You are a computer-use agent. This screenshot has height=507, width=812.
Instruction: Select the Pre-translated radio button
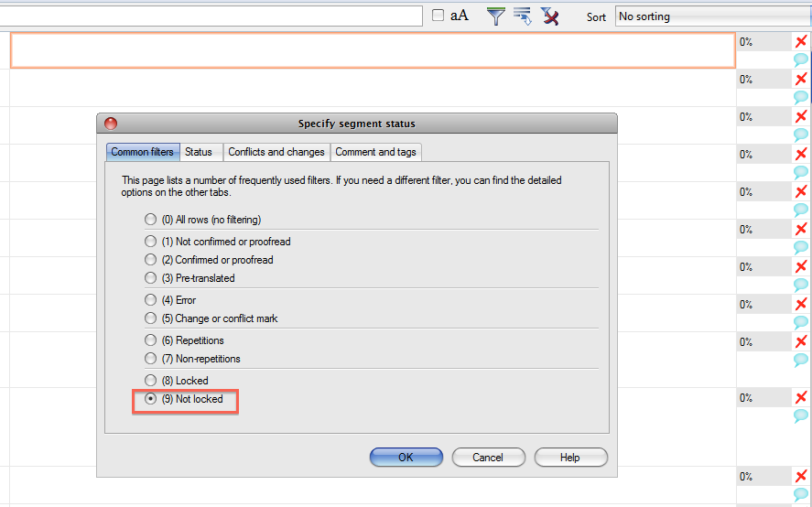150,278
